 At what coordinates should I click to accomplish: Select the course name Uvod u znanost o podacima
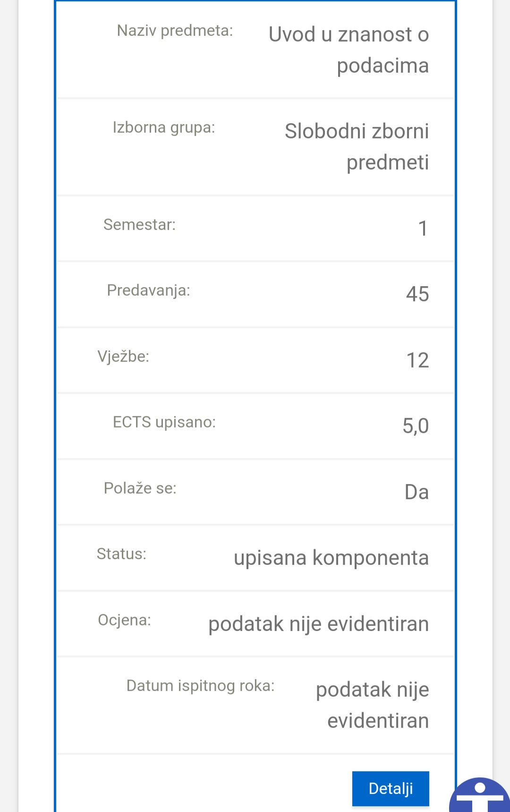pos(348,50)
